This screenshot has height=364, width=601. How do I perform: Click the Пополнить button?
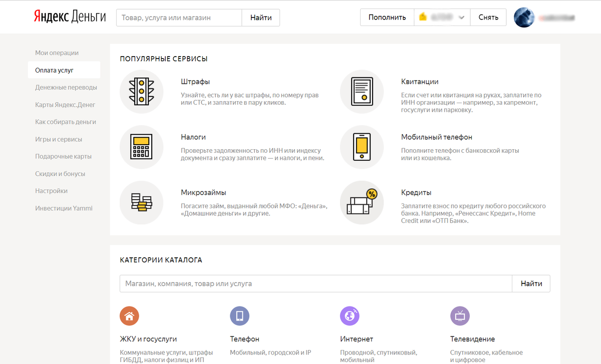pos(387,18)
